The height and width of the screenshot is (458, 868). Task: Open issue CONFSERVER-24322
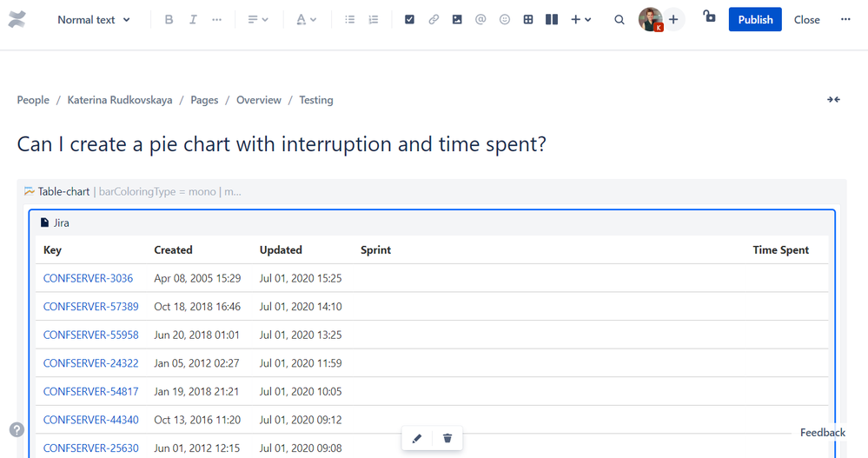click(x=90, y=362)
